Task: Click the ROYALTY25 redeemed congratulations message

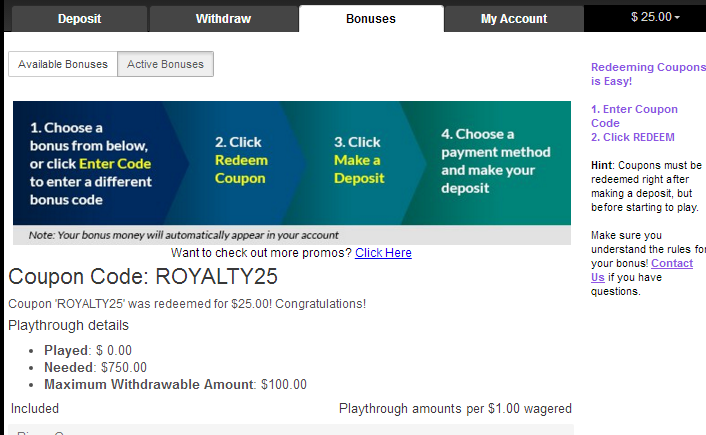Action: [x=187, y=303]
